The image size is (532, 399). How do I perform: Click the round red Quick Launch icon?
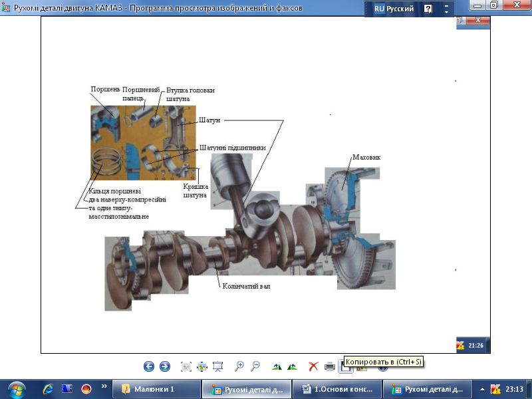pyautogui.click(x=86, y=389)
